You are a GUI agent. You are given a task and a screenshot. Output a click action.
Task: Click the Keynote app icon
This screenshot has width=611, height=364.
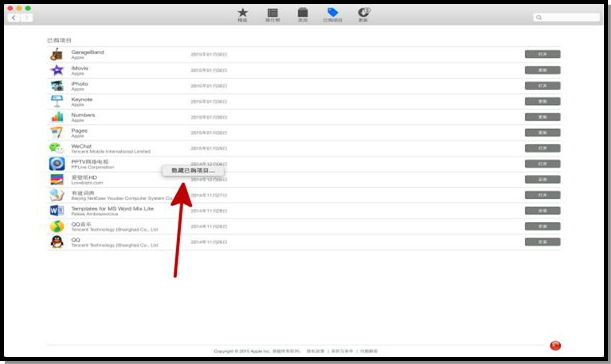tap(57, 101)
